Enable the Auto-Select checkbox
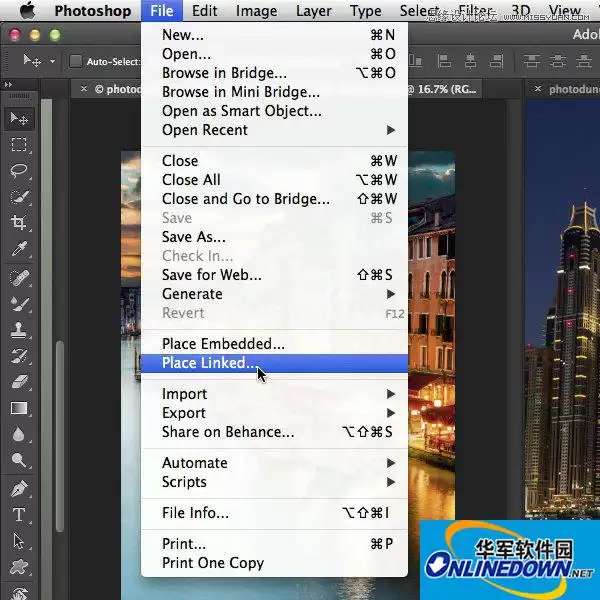The height and width of the screenshot is (600, 600). coord(76,61)
